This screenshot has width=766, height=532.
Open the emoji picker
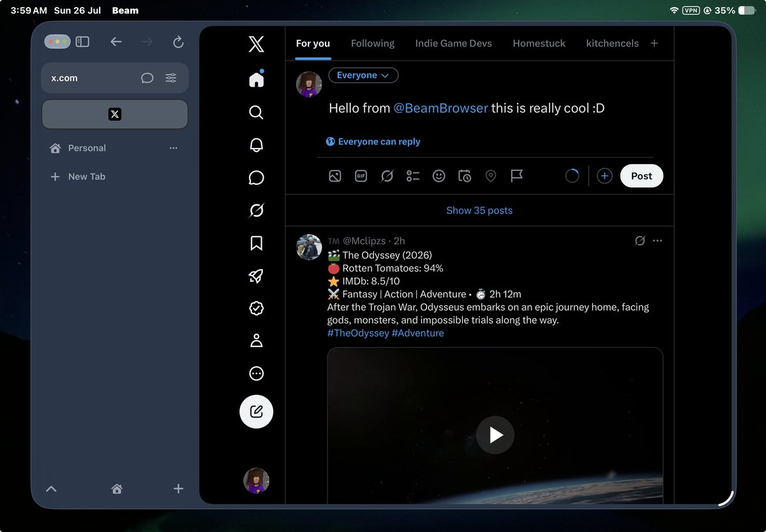[439, 176]
